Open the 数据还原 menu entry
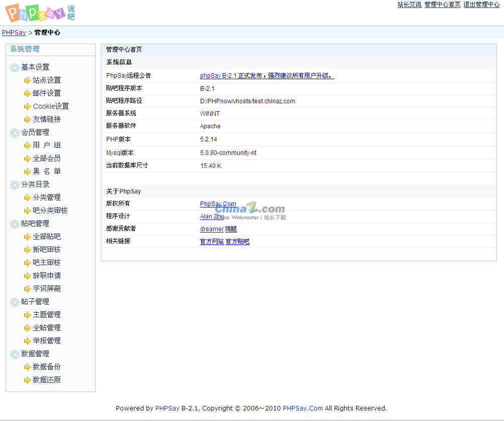 pos(47,379)
